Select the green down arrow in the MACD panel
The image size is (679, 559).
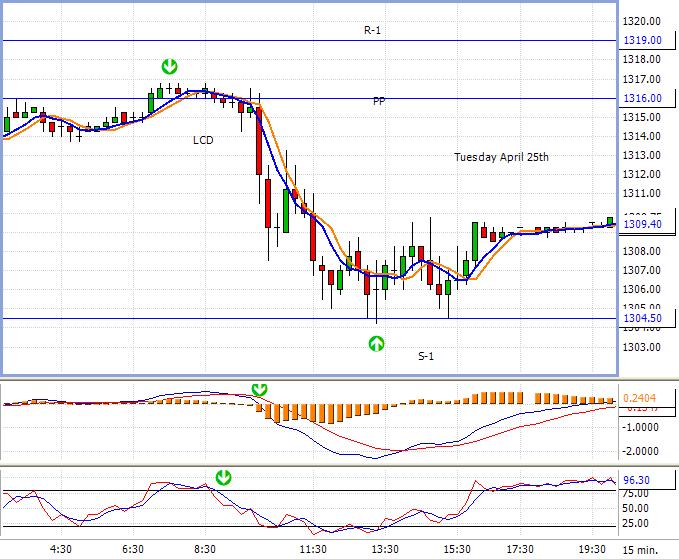point(260,389)
